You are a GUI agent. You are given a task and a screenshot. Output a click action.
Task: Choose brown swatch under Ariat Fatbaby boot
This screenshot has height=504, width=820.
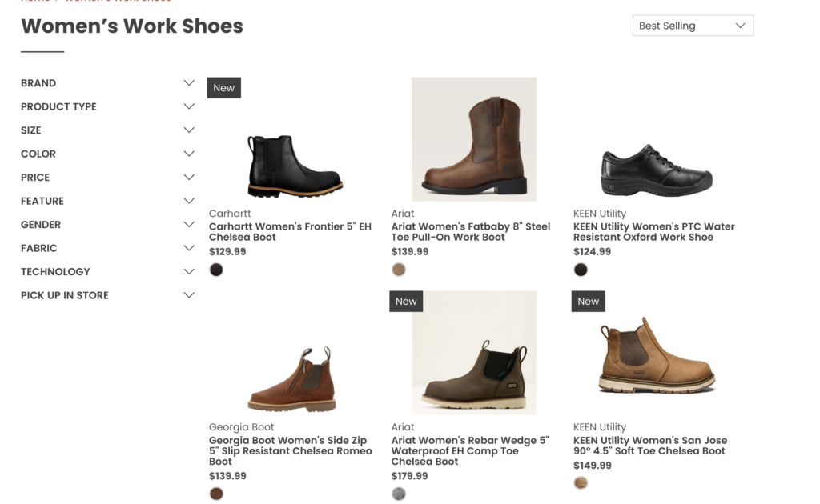point(399,270)
